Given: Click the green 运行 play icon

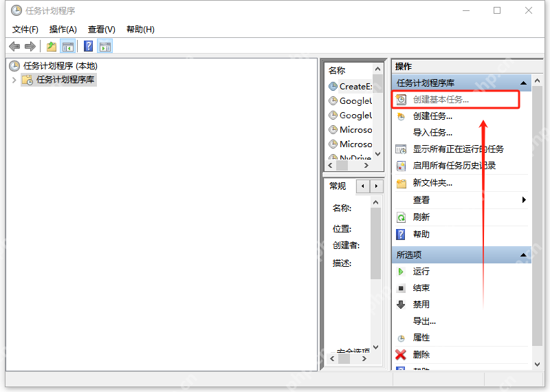Looking at the screenshot, I should pyautogui.click(x=401, y=271).
